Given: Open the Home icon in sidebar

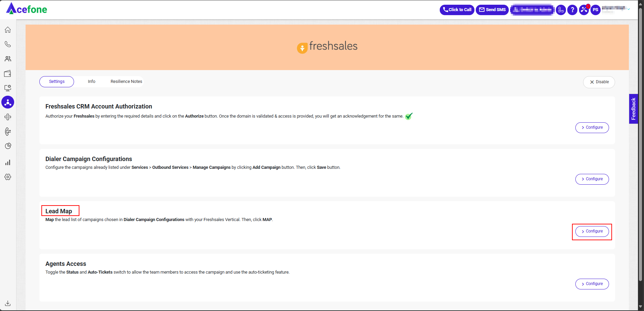Looking at the screenshot, I should click(8, 30).
